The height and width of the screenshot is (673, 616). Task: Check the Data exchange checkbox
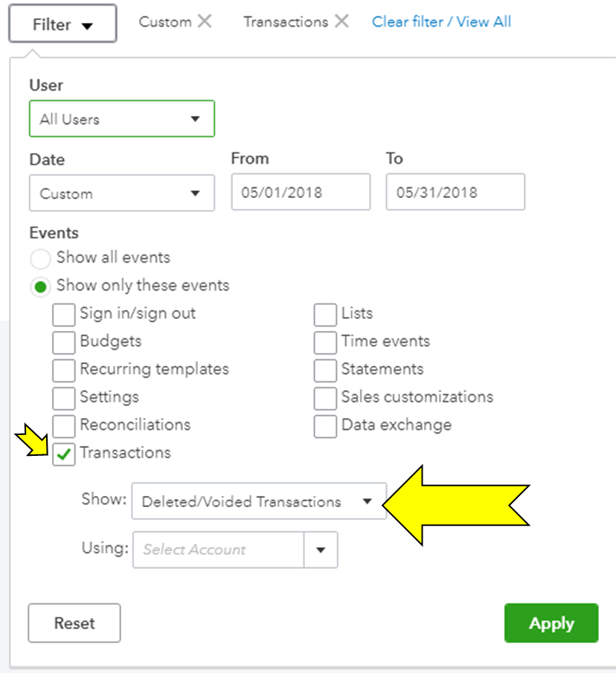[x=325, y=426]
